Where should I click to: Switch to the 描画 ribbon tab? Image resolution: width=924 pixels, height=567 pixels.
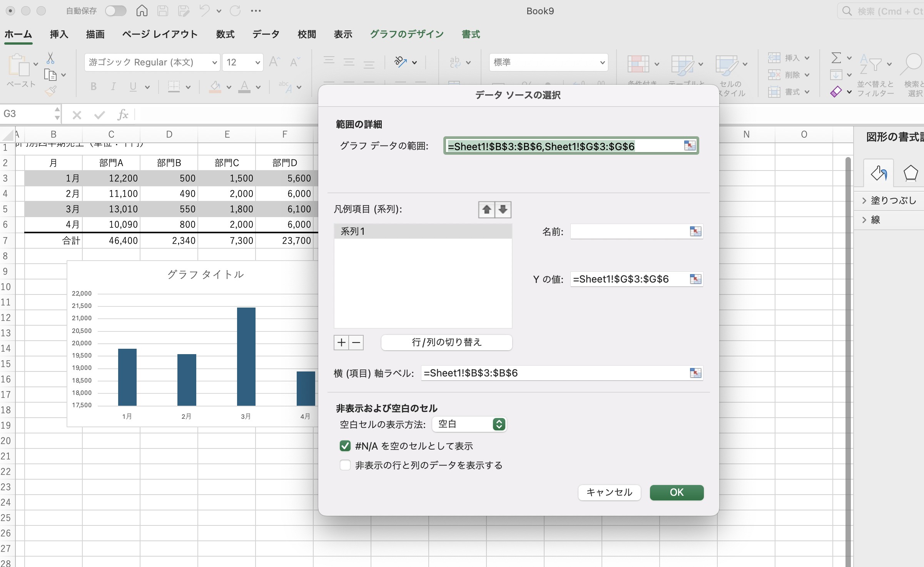[95, 34]
